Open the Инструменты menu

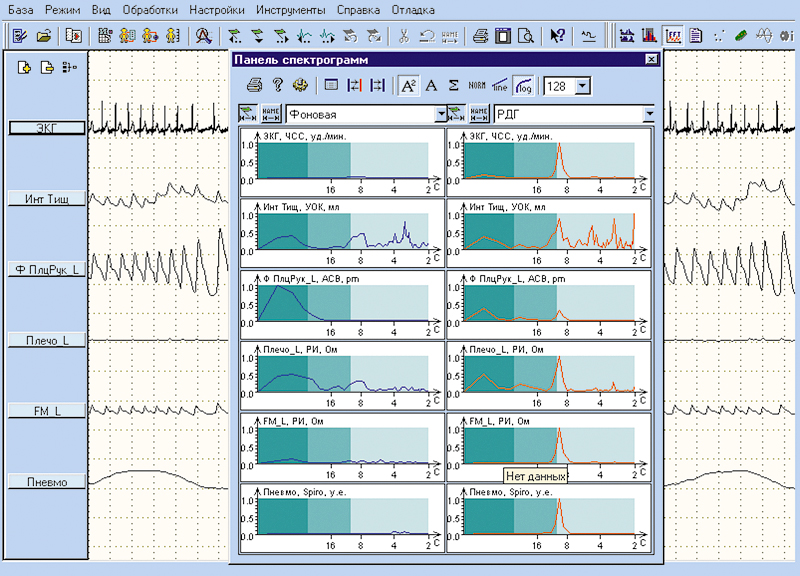click(x=290, y=9)
